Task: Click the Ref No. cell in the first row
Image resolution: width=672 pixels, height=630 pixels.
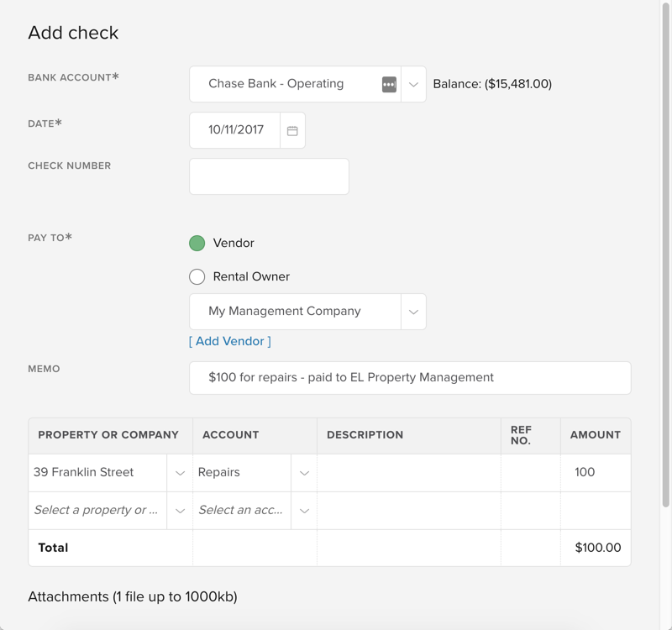Action: [531, 472]
